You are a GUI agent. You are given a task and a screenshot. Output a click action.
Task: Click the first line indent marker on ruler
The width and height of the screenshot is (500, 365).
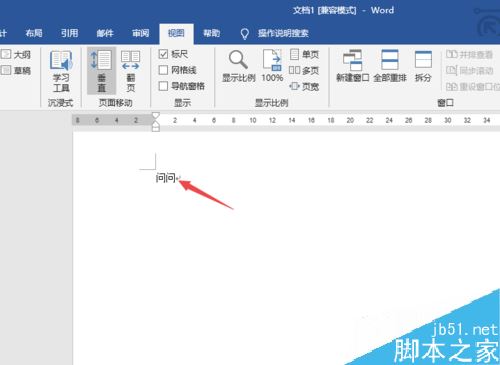click(156, 116)
